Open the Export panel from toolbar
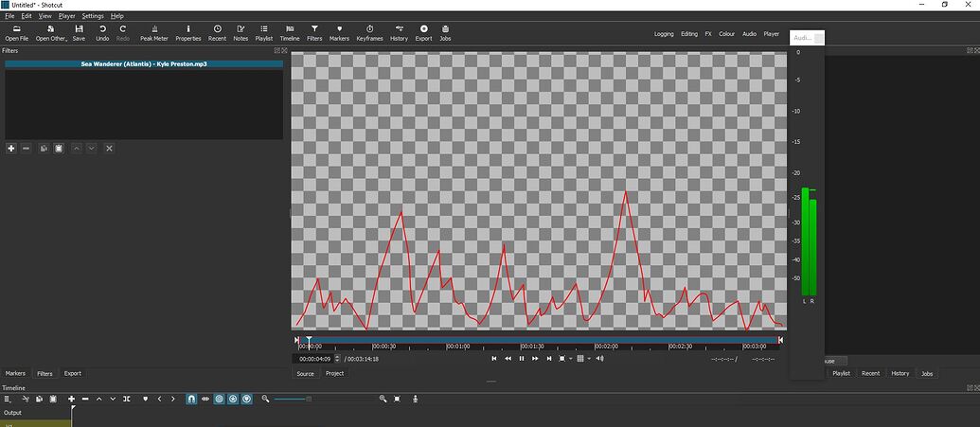The height and width of the screenshot is (427, 980). (x=424, y=33)
